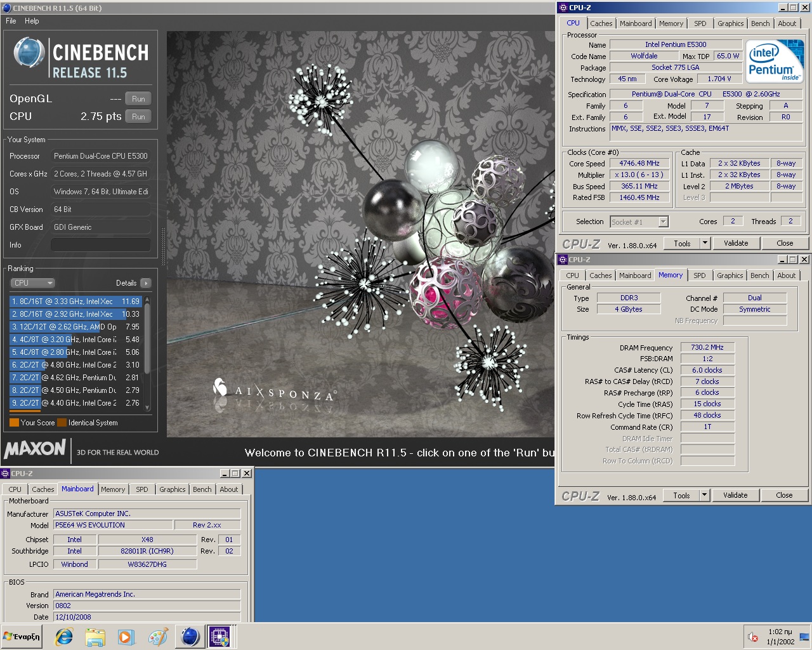Click Validate in the CPU-Z Memory window

click(735, 495)
